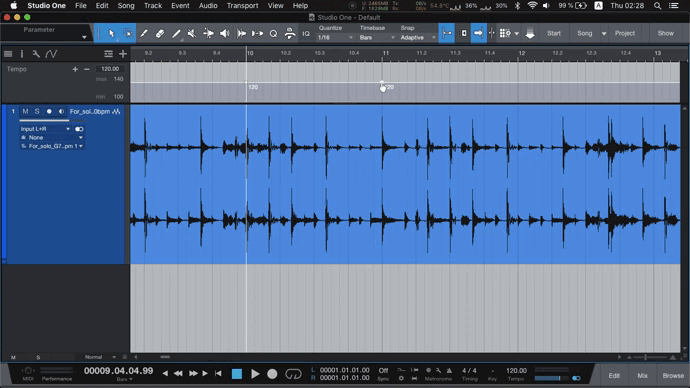690x388 pixels.
Task: Toggle Snap to grid button
Action: (447, 33)
